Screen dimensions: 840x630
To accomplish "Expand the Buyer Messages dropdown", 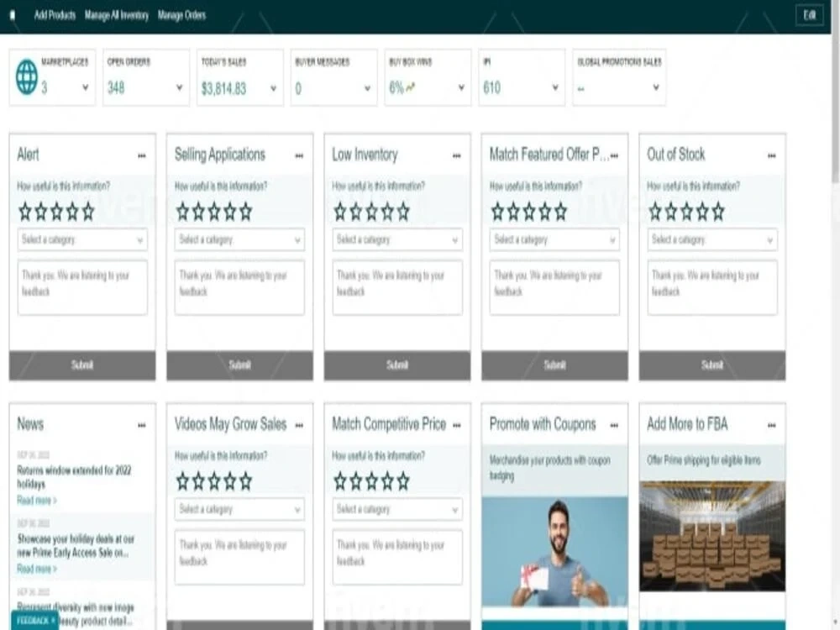I will click(x=368, y=88).
